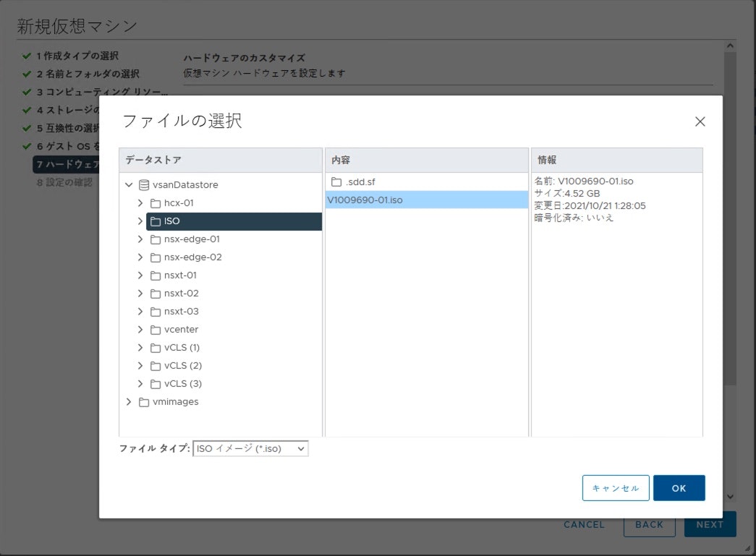Click the 暗号化済み: いいえ info line

pyautogui.click(x=574, y=218)
